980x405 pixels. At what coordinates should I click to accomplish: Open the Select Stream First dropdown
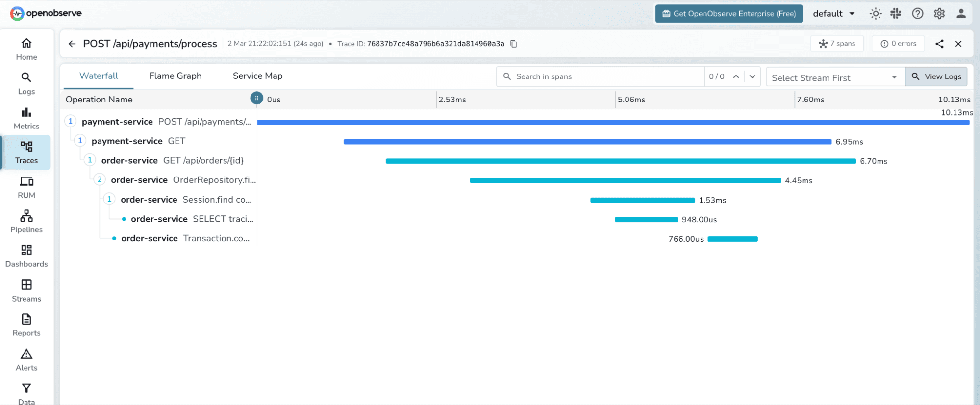(x=835, y=77)
